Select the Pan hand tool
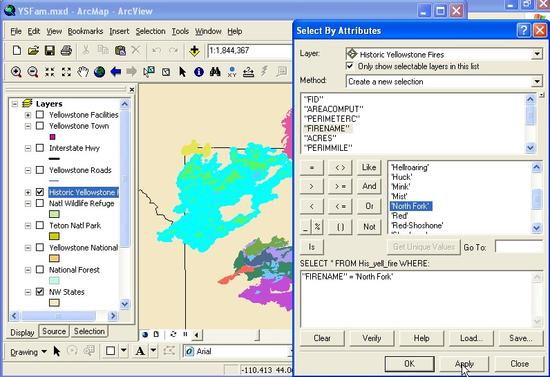550x377 pixels. [x=83, y=72]
